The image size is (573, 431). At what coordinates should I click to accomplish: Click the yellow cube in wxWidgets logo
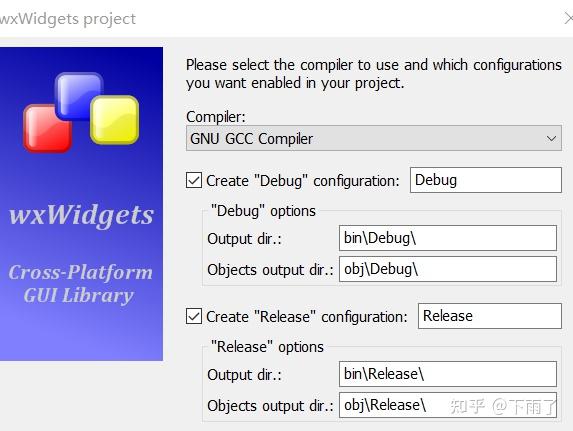pos(115,120)
